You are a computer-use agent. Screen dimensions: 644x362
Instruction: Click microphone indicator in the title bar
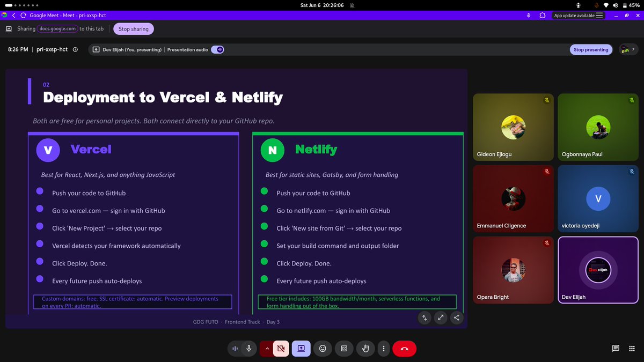(x=529, y=16)
